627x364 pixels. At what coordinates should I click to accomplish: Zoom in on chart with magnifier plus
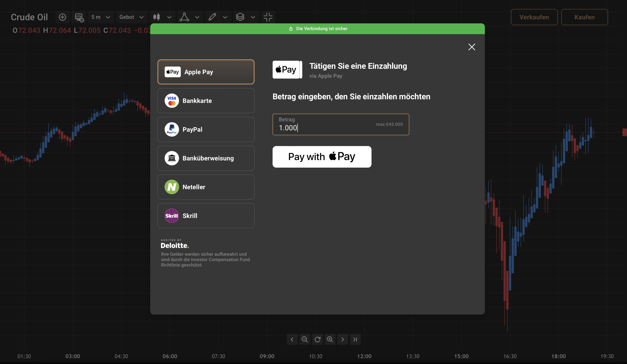pyautogui.click(x=330, y=339)
